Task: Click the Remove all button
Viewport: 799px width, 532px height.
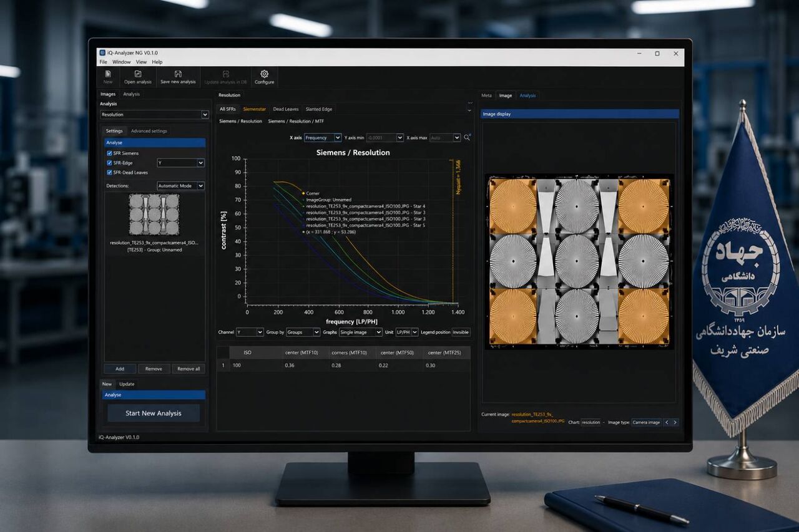Action: (x=189, y=369)
